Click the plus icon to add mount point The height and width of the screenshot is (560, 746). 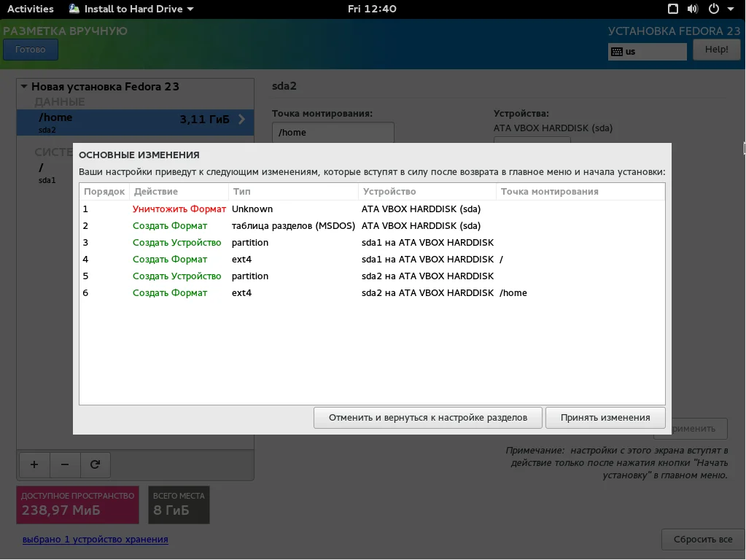point(34,464)
